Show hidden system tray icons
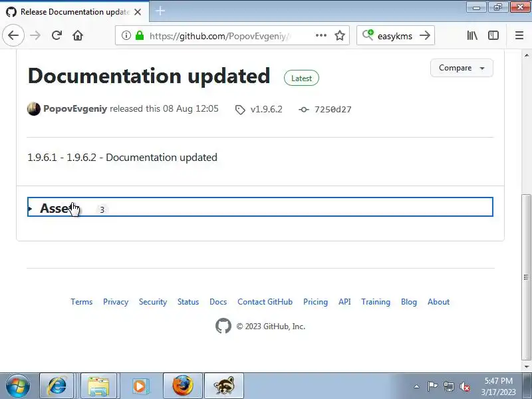This screenshot has width=532, height=399. coord(416,386)
